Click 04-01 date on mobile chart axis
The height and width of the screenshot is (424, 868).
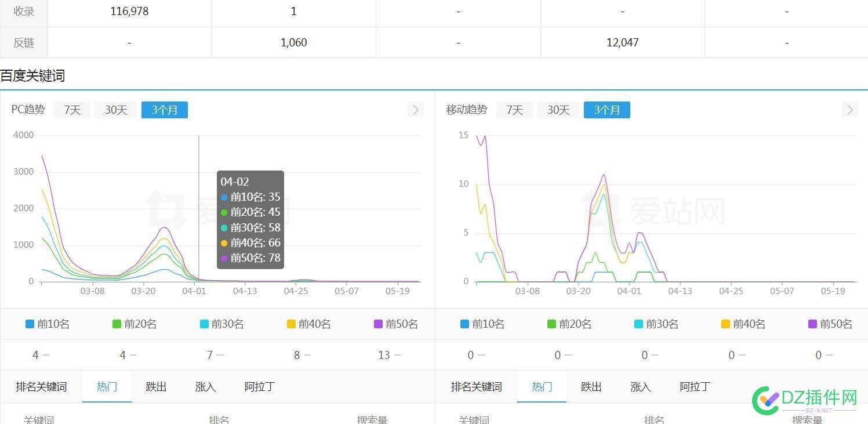(x=629, y=291)
